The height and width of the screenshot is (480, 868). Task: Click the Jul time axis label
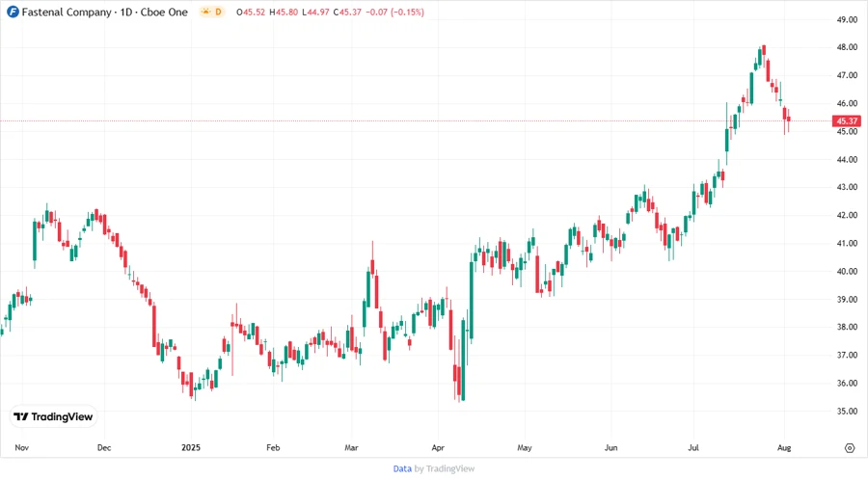point(693,447)
